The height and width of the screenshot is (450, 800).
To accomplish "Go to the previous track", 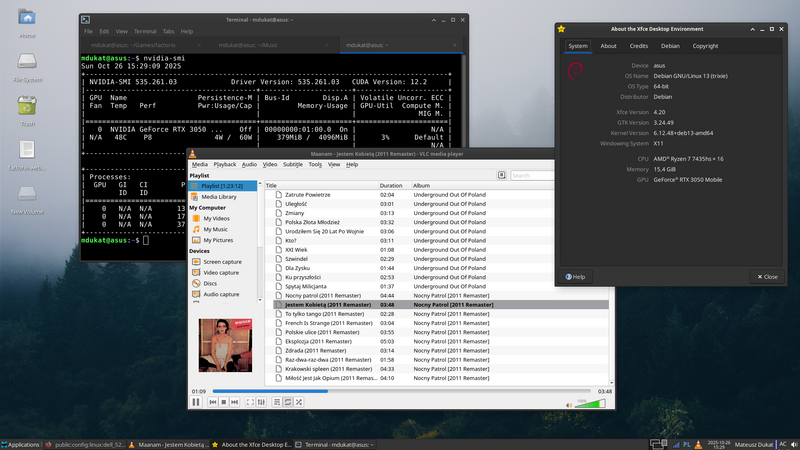I will tap(212, 402).
